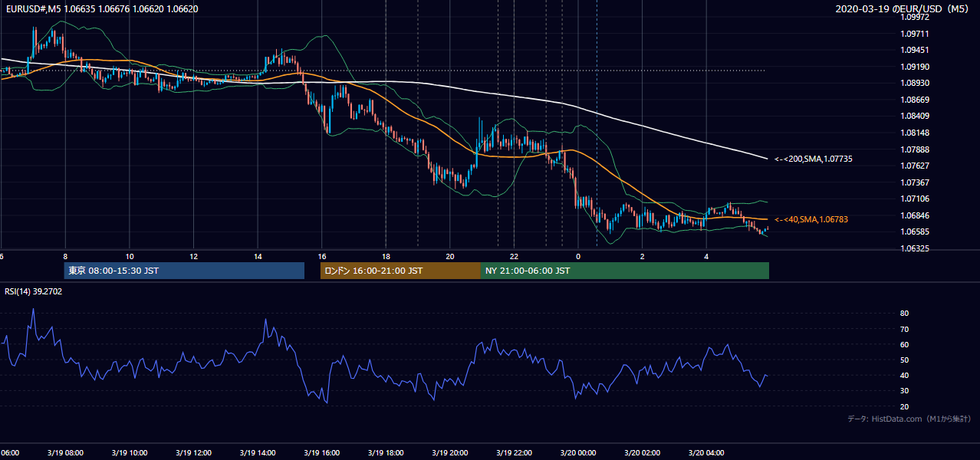
Task: Click price axis value 1.09972
Action: [916, 17]
